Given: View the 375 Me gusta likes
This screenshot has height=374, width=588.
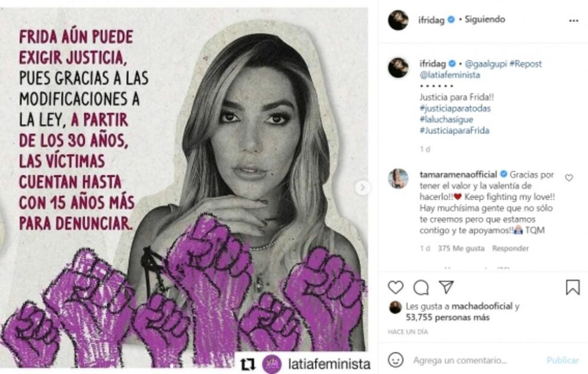Looking at the screenshot, I should coord(461,249).
